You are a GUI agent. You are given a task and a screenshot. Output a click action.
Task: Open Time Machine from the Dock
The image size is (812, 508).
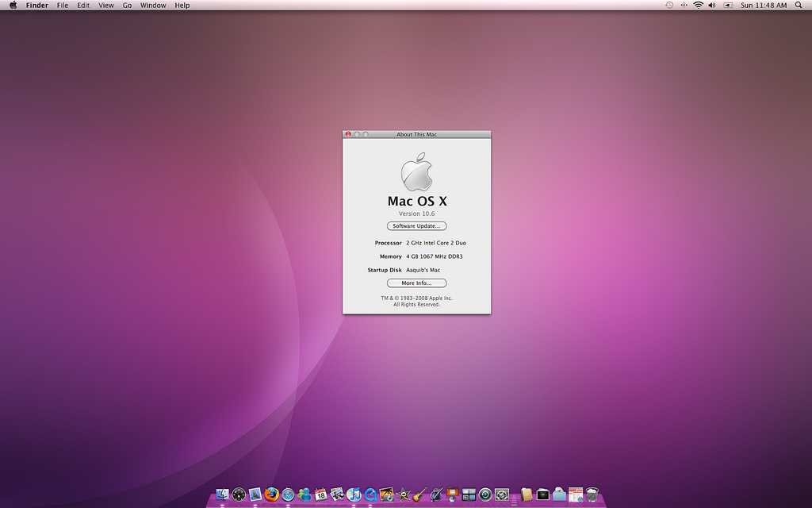pos(485,495)
